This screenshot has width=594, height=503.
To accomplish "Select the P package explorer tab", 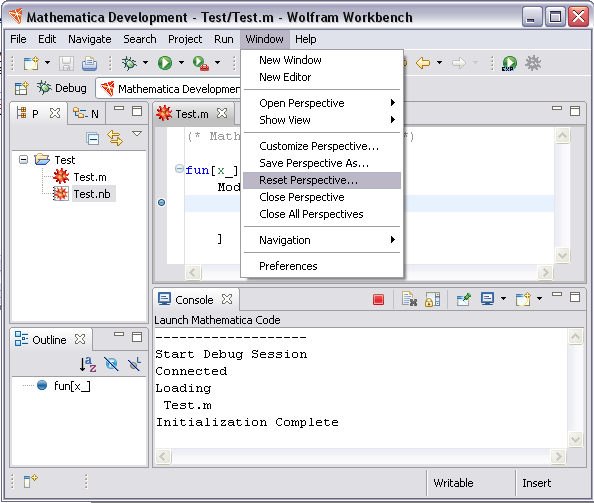I will coord(28,113).
